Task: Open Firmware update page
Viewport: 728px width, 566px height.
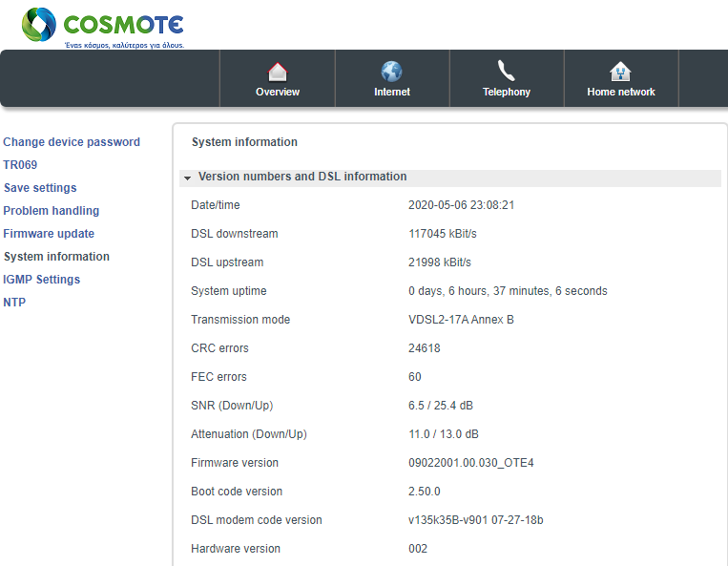Action: [x=49, y=234]
